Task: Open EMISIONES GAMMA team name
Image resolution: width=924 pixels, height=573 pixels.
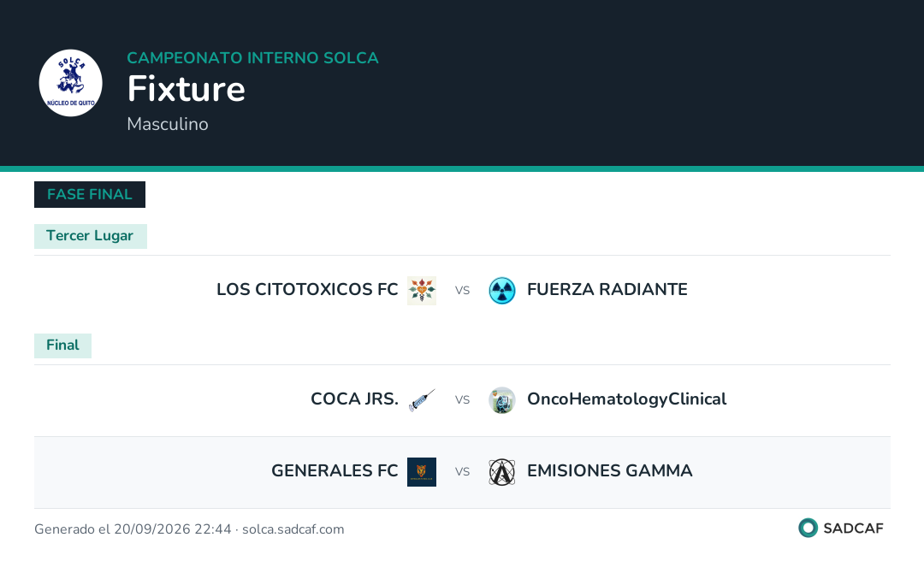Action: tap(609, 471)
